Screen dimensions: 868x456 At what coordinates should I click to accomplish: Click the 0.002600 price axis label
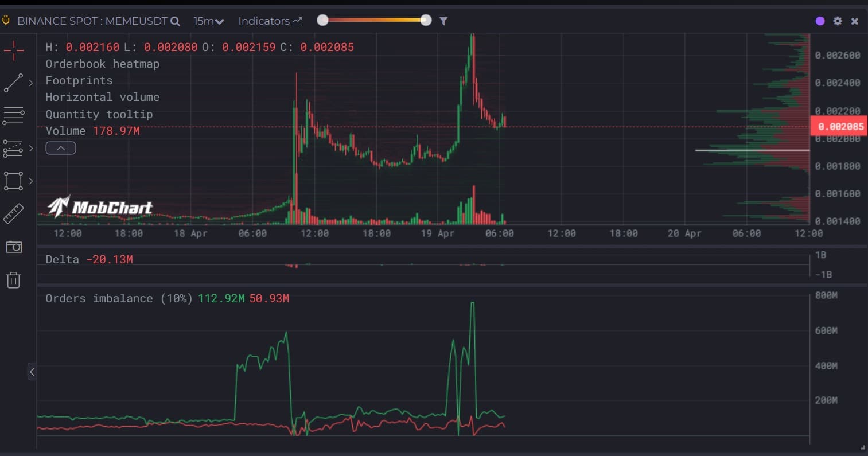pyautogui.click(x=838, y=55)
